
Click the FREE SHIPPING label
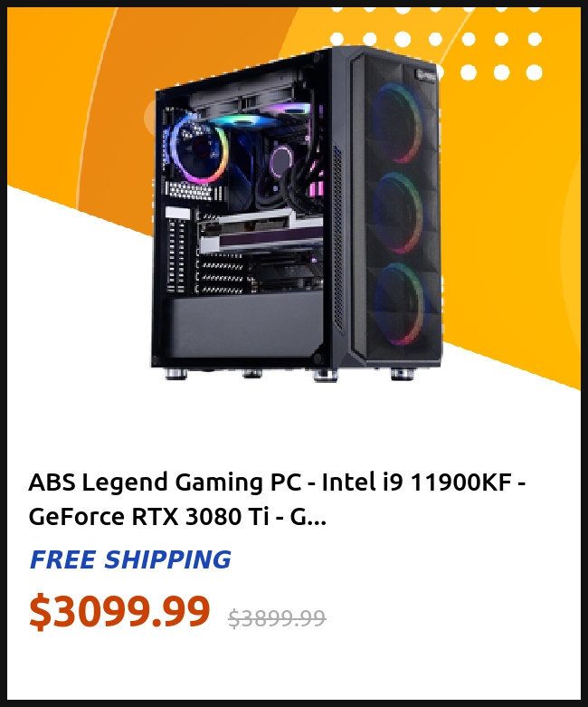click(x=130, y=559)
